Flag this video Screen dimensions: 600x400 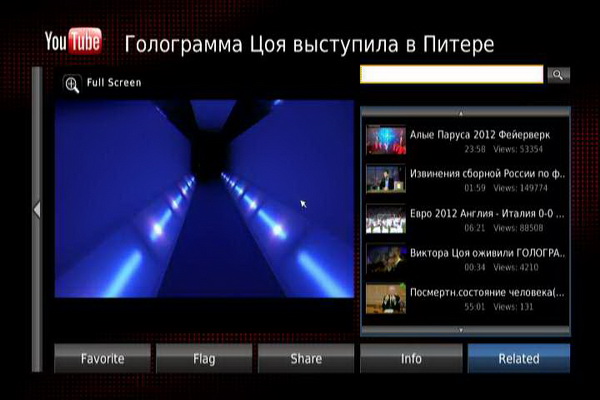coord(204,358)
